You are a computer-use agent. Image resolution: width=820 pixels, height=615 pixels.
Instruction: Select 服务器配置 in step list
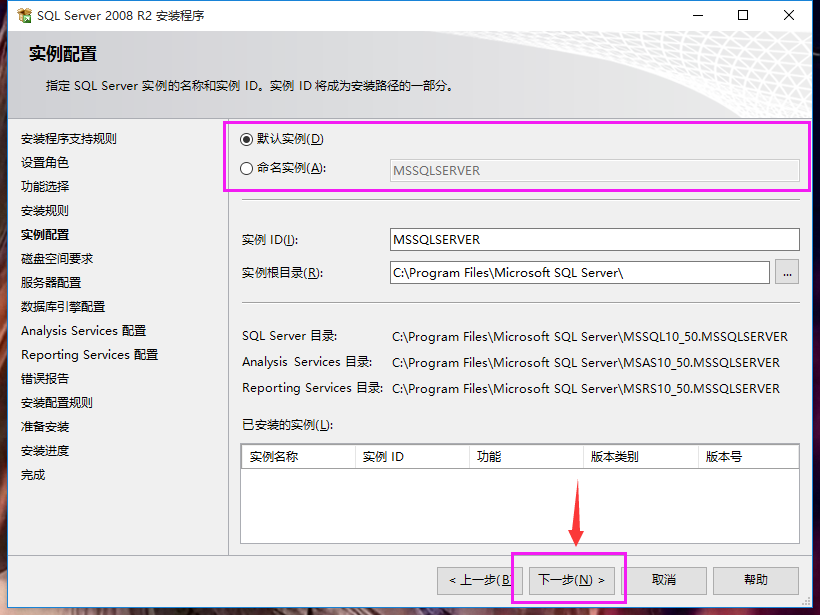51,283
